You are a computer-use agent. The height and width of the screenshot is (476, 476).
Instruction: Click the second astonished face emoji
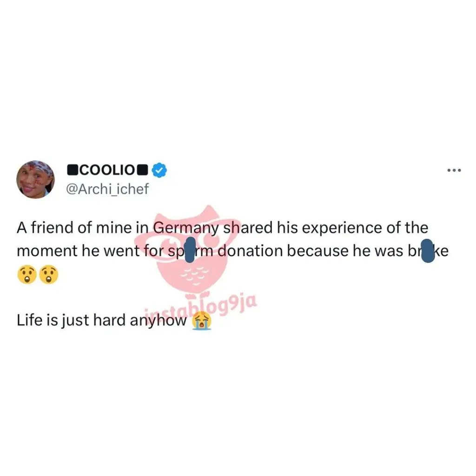click(x=48, y=274)
